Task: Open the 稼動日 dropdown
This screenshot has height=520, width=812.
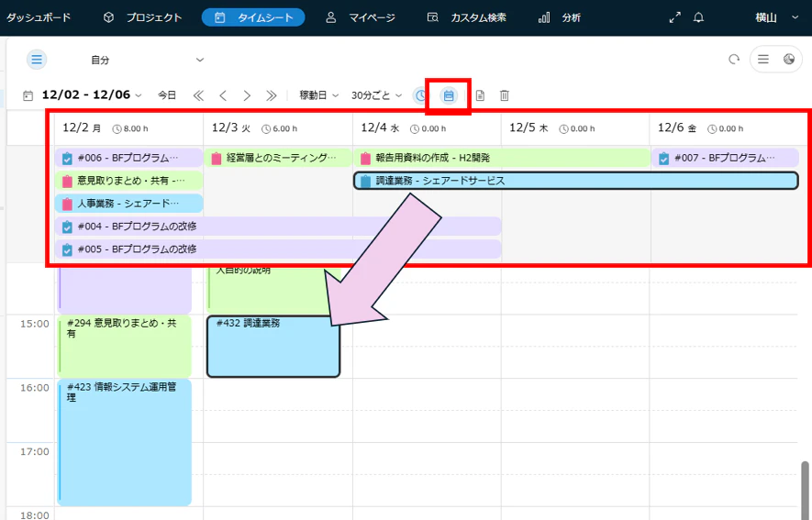Action: [x=319, y=95]
